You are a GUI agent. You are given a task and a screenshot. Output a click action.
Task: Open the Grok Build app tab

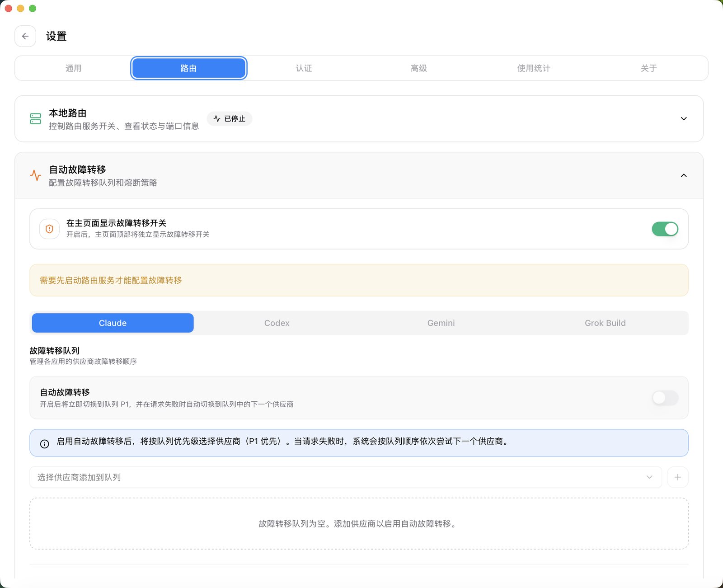pos(605,323)
